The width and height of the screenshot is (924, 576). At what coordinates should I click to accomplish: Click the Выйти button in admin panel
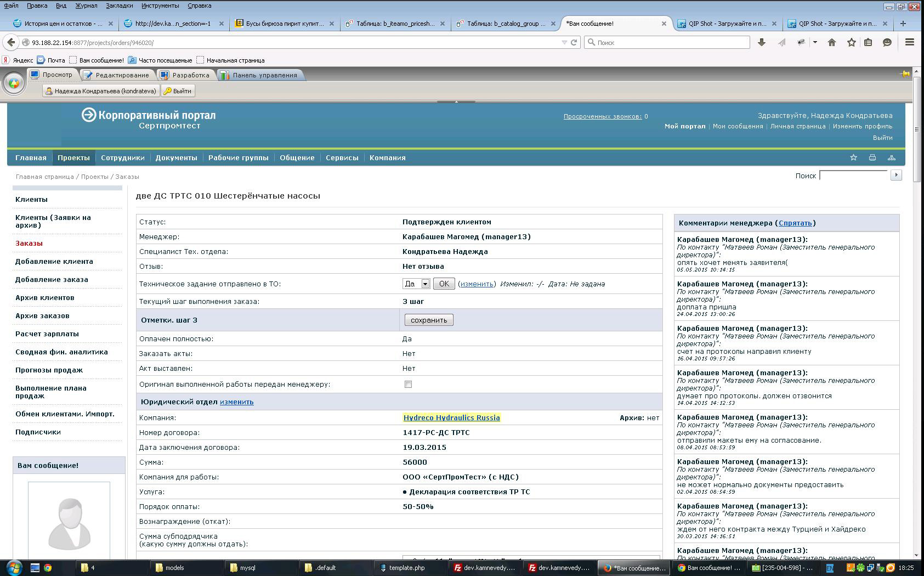178,91
